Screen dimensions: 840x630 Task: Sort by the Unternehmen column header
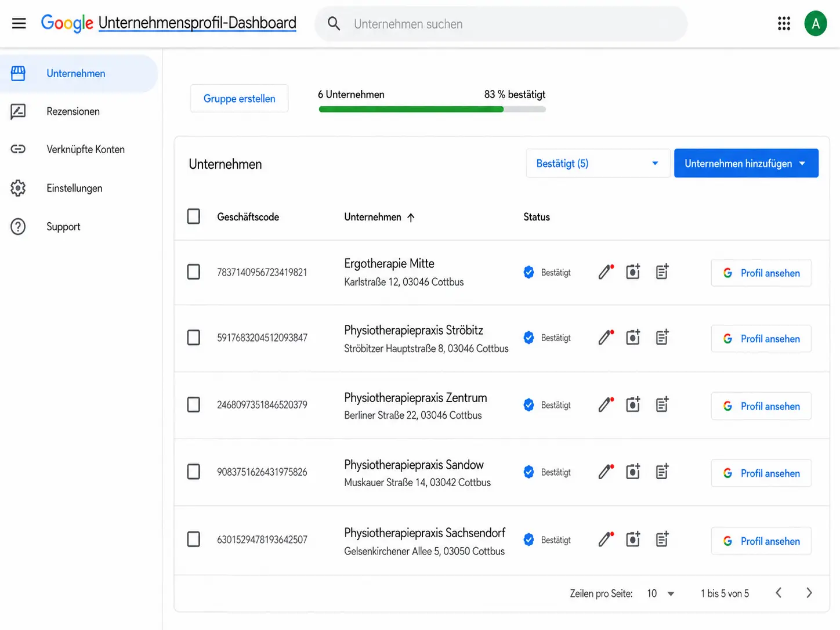click(x=379, y=217)
